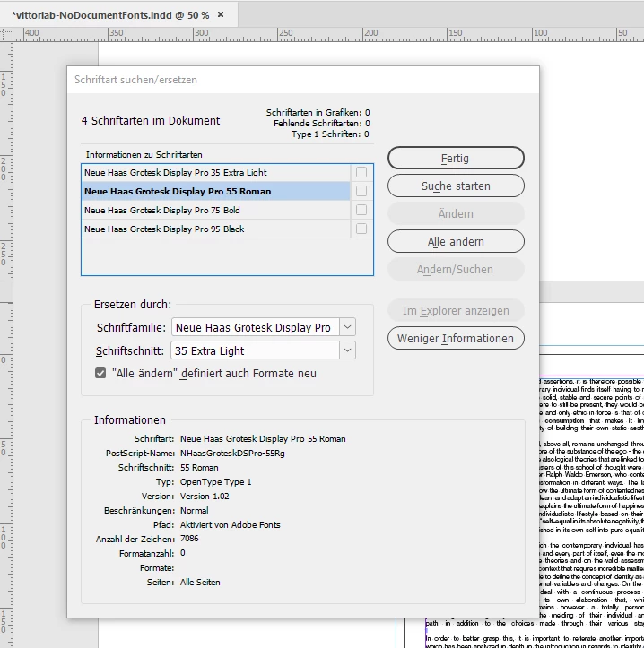Open the Schriftfamilie dropdown arrow
The image size is (644, 648).
click(347, 327)
